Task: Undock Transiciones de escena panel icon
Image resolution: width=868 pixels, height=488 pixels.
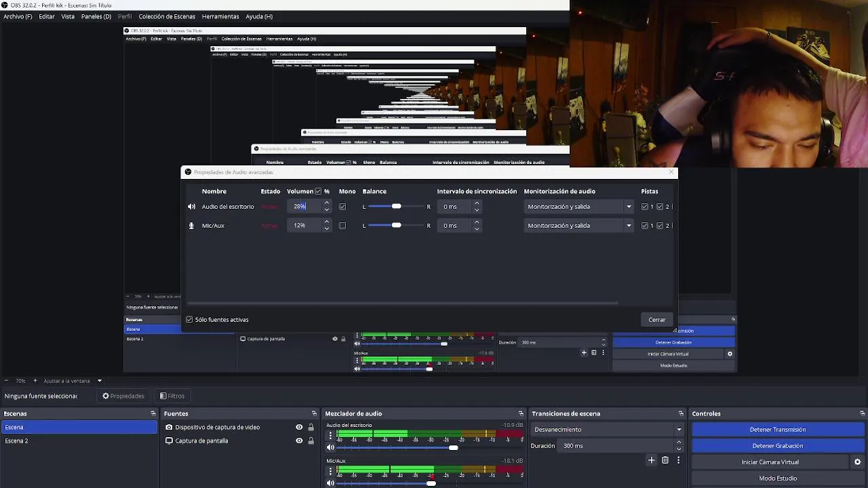Action: click(681, 413)
